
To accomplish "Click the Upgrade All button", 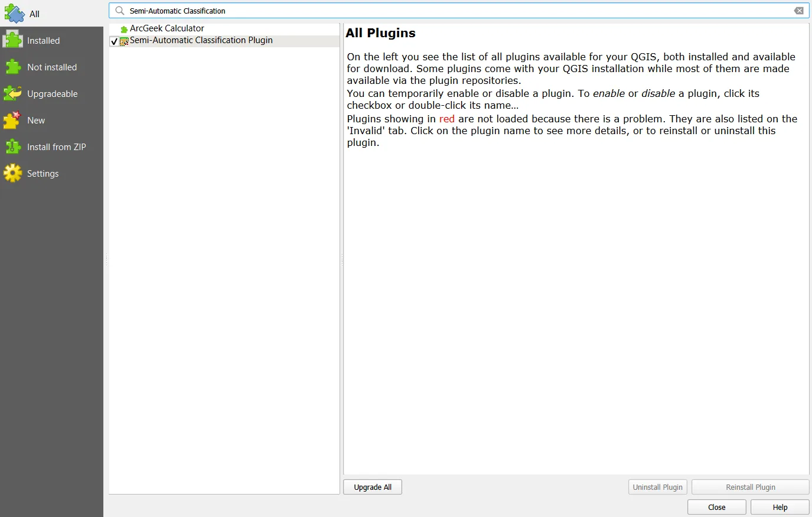I will point(373,487).
